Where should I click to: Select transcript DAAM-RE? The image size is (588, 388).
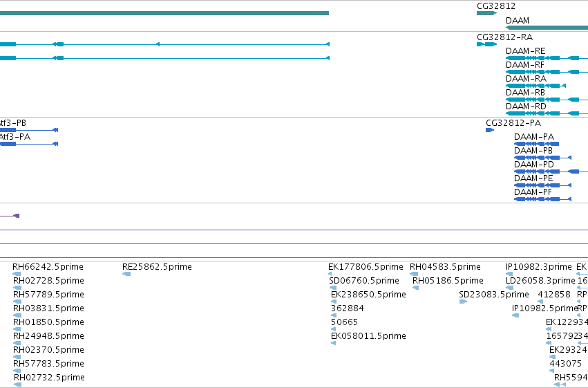(525, 51)
